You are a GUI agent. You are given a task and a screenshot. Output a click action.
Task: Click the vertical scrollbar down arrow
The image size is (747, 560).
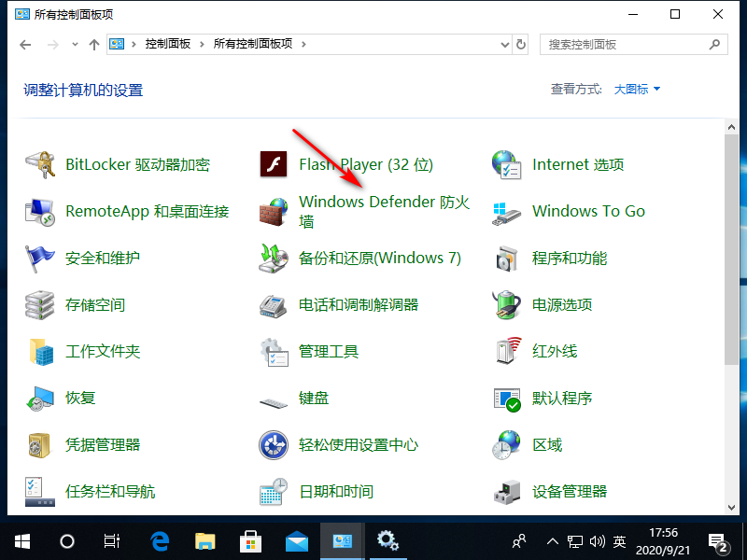tap(732, 507)
